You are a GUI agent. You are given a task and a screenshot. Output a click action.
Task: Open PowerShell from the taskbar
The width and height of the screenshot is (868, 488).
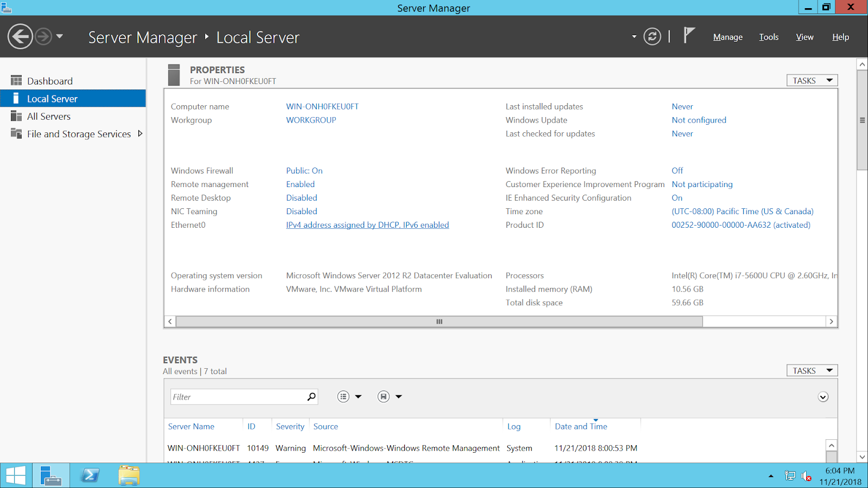click(90, 475)
